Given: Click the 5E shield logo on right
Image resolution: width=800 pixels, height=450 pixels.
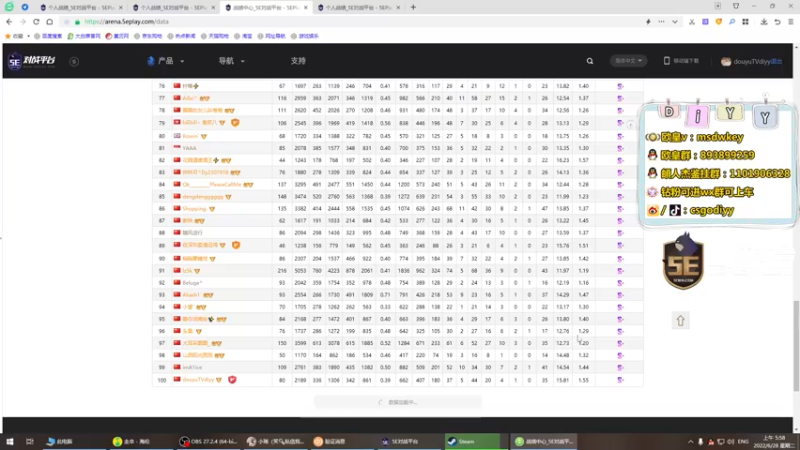Looking at the screenshot, I should pos(683,261).
